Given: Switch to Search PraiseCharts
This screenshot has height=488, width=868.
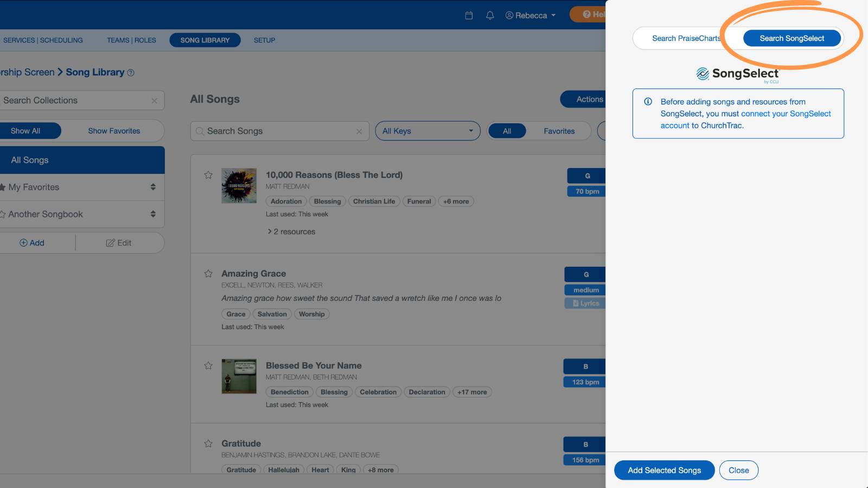Looking at the screenshot, I should point(686,38).
